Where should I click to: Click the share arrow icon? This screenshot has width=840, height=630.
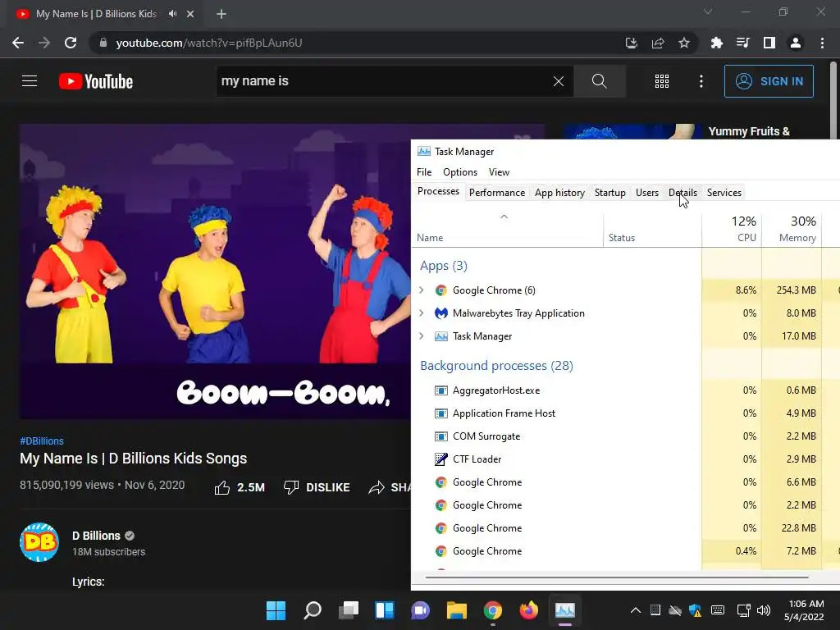point(377,487)
